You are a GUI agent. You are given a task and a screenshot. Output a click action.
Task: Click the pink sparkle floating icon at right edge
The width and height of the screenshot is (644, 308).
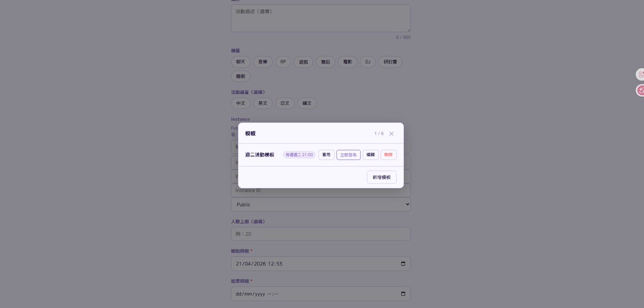640,91
